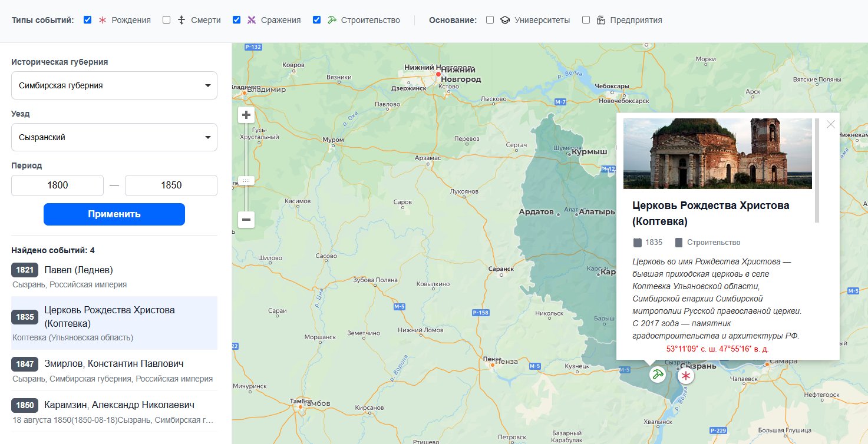This screenshot has height=444, width=868.
Task: Click the period start year field 1800
Action: 58,185
